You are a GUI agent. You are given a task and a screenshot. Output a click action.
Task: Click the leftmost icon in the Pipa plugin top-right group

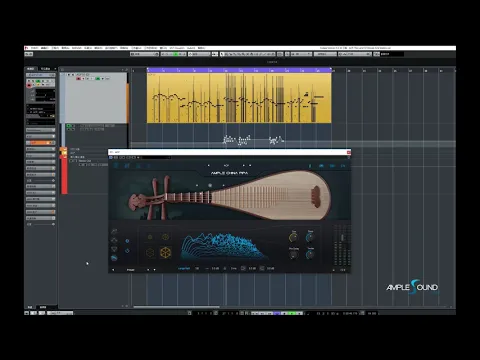tap(310, 166)
